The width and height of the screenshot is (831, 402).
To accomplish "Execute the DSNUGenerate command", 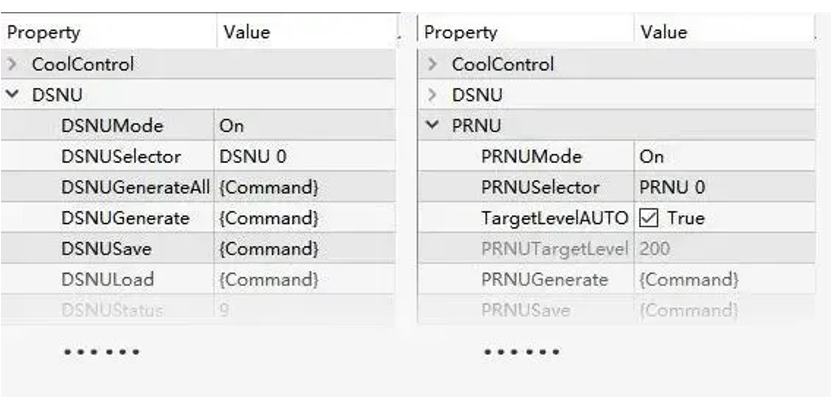I will (x=268, y=217).
